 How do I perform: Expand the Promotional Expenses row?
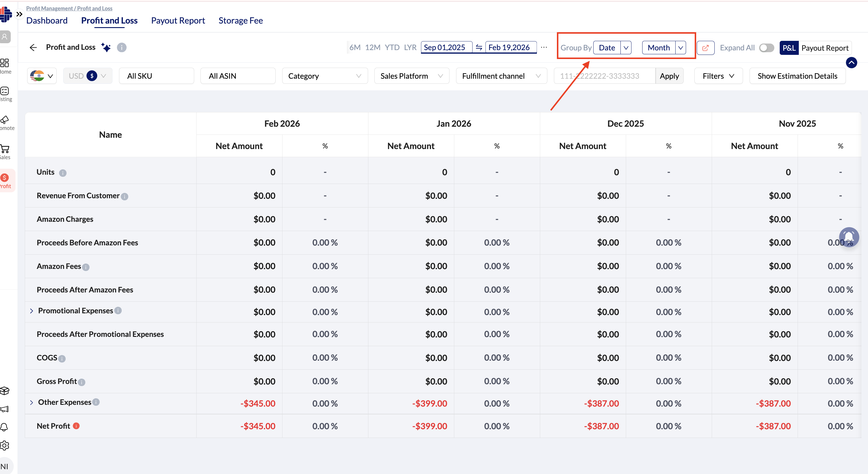coord(31,311)
